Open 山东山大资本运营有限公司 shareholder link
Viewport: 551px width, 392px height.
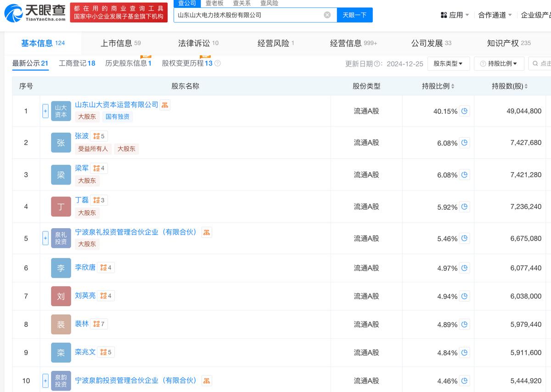click(117, 105)
